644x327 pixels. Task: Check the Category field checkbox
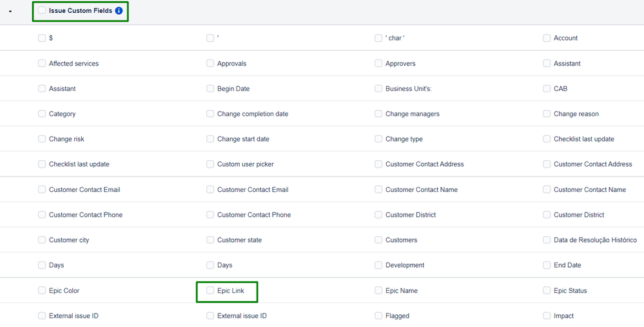click(x=42, y=114)
